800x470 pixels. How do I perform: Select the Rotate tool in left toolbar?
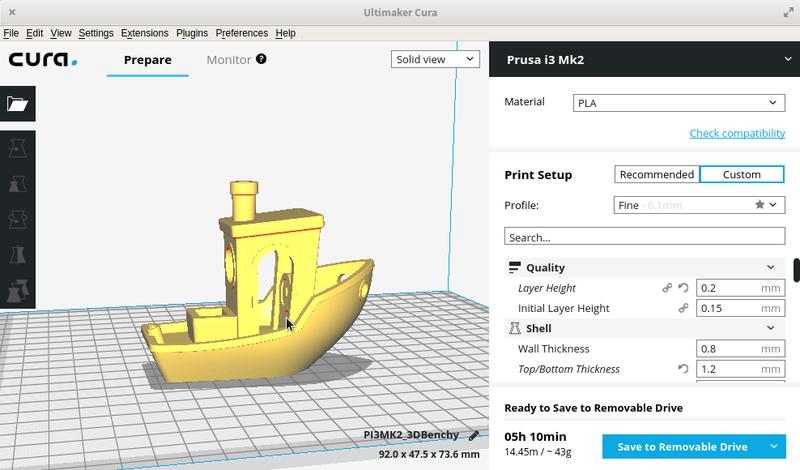click(x=17, y=220)
